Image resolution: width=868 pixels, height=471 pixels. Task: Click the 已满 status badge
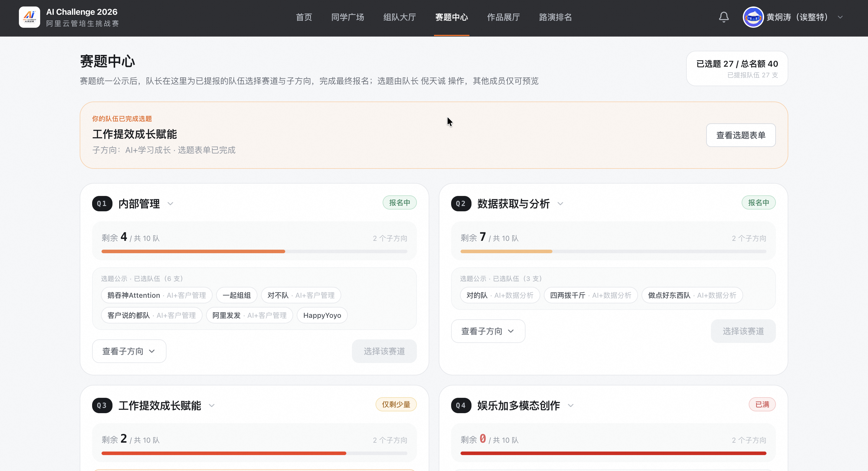(x=762, y=404)
